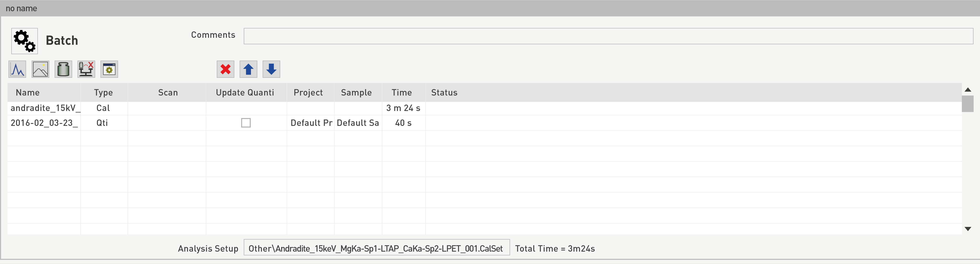Screen dimensions: 980x264
Task: Select the 2016-02_03-23_ Qti row
Action: coord(44,123)
